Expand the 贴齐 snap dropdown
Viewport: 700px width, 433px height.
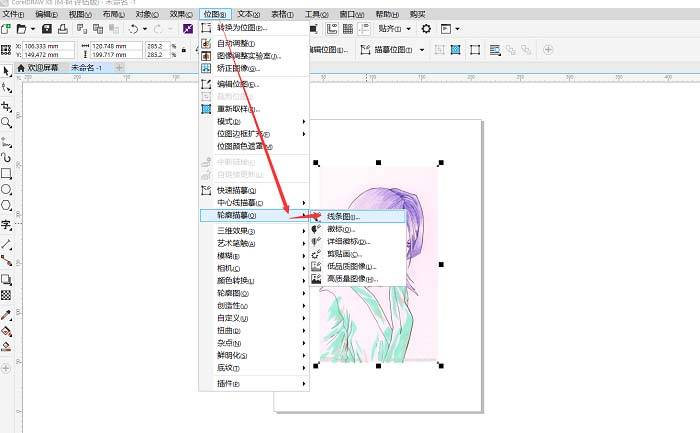click(x=407, y=30)
